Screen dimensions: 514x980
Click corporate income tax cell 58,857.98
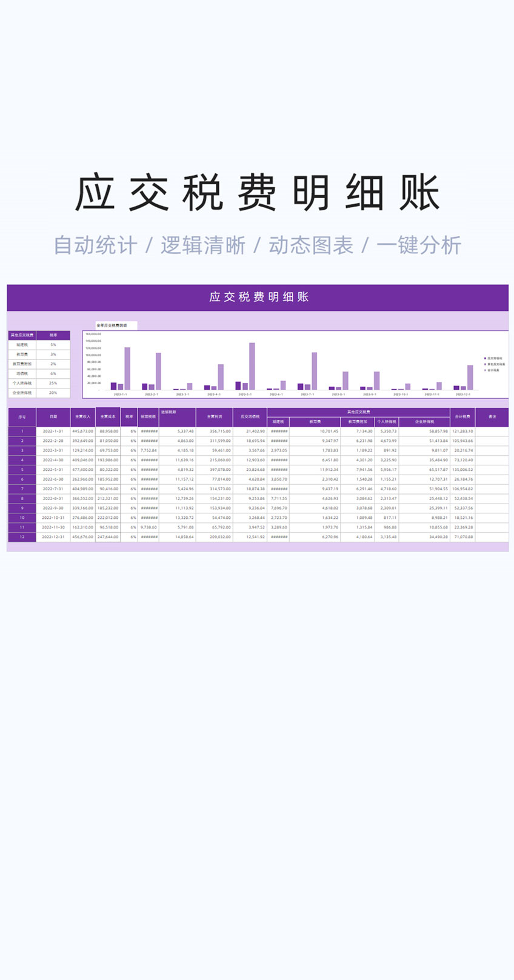[x=424, y=432]
